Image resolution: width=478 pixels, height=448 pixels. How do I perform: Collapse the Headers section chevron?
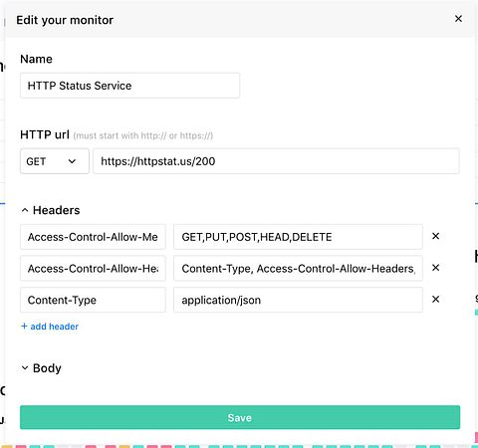[25, 210]
